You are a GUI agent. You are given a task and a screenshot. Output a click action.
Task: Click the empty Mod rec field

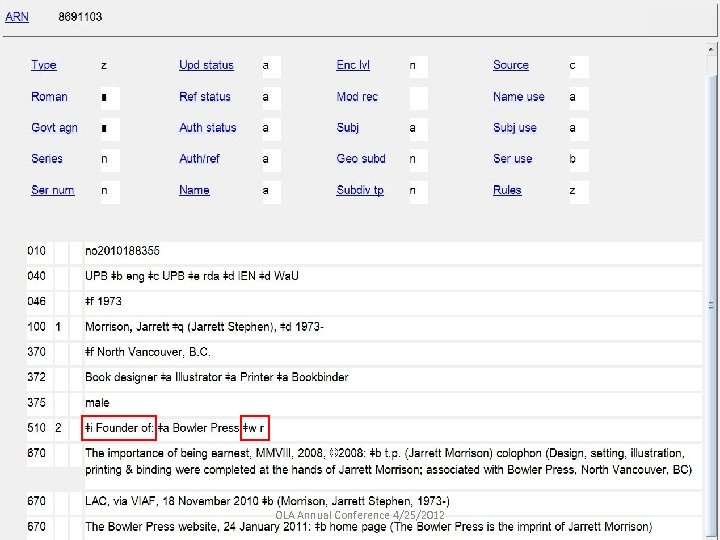tap(418, 98)
